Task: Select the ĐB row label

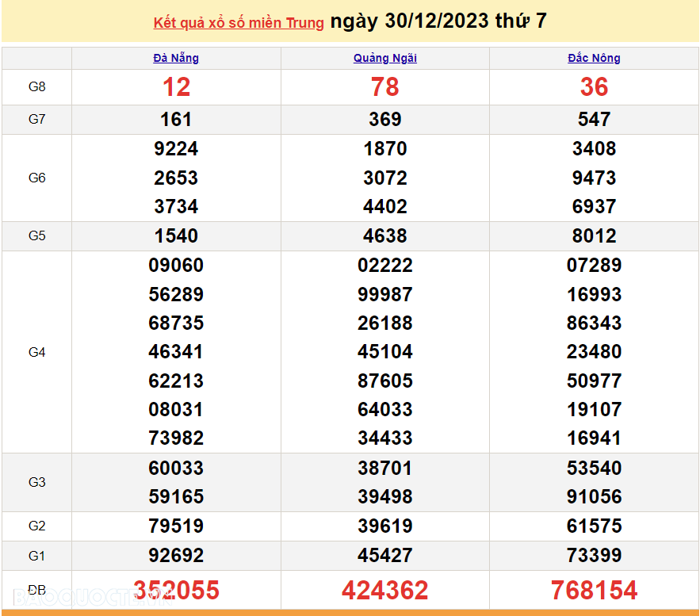Action: [37, 590]
